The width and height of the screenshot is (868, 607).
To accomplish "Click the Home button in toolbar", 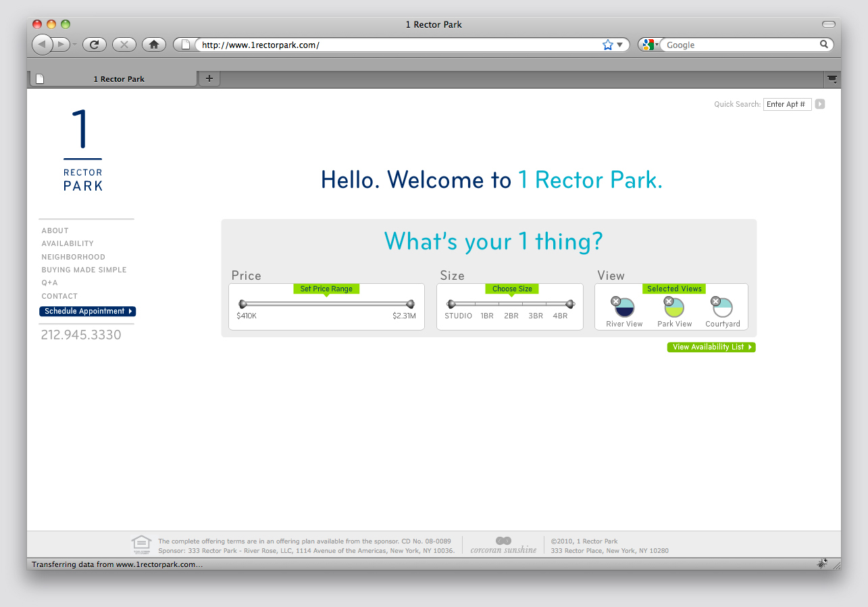I will (x=153, y=45).
